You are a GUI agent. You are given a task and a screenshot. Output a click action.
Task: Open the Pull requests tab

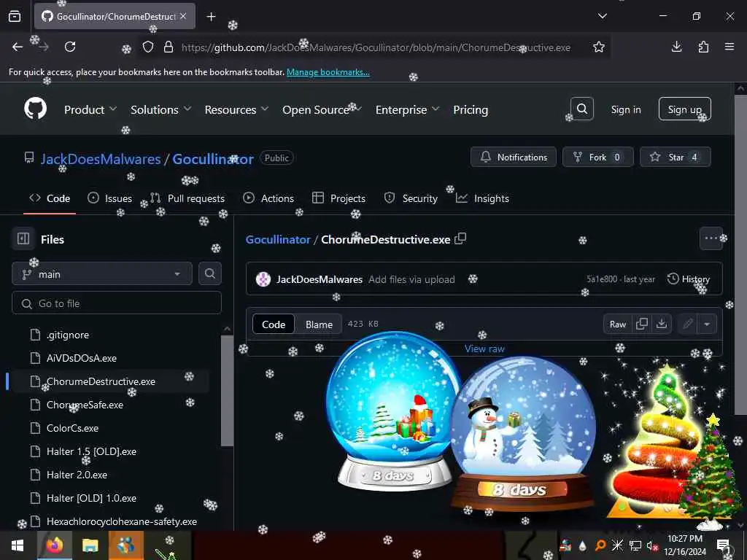187,198
